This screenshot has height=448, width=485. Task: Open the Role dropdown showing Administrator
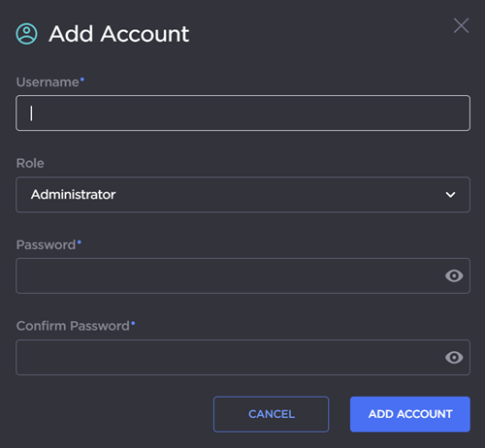(242, 195)
